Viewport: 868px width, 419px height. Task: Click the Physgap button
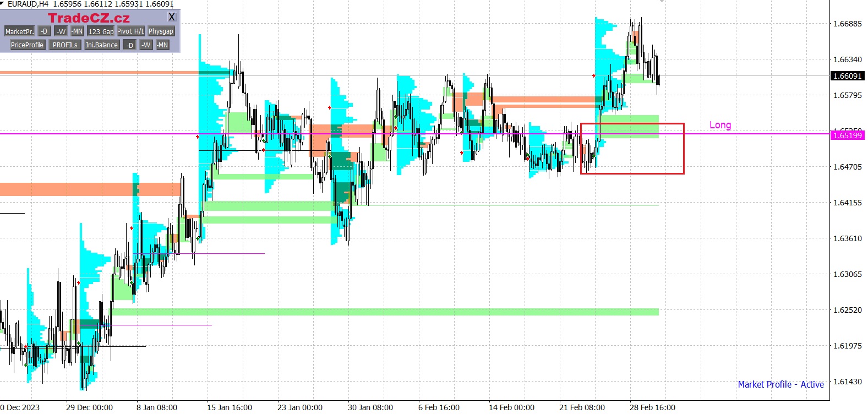click(161, 31)
